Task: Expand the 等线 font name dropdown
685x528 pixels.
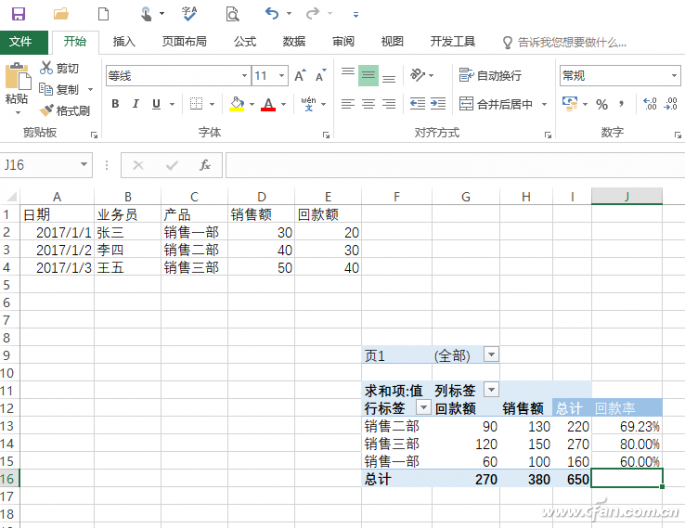Action: [244, 76]
